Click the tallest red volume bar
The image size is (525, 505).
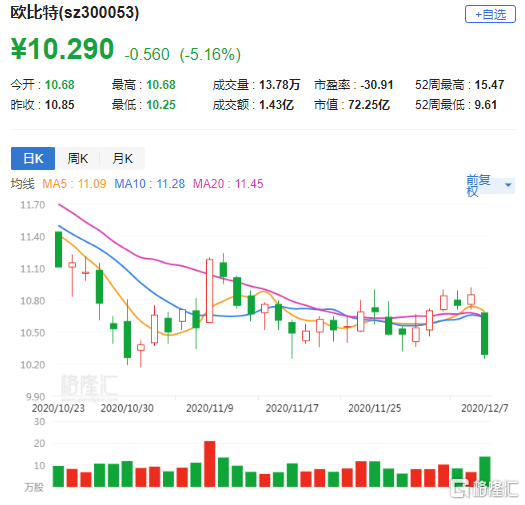pos(210,464)
